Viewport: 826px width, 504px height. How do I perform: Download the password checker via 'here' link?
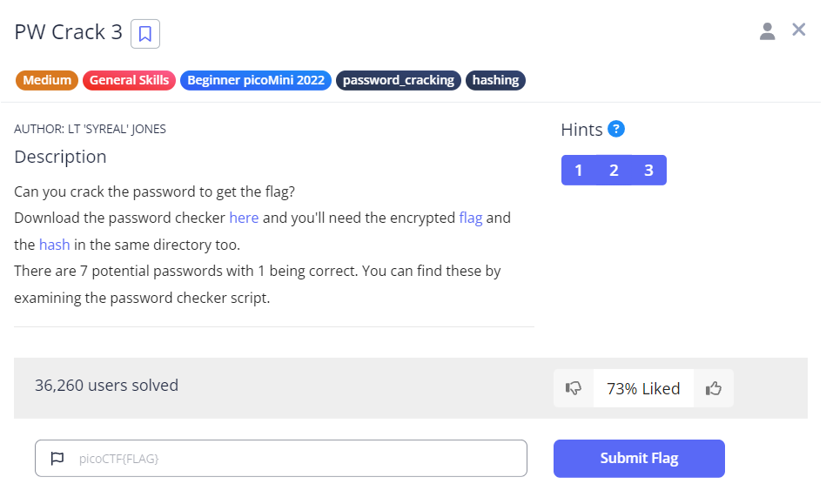pyautogui.click(x=244, y=218)
